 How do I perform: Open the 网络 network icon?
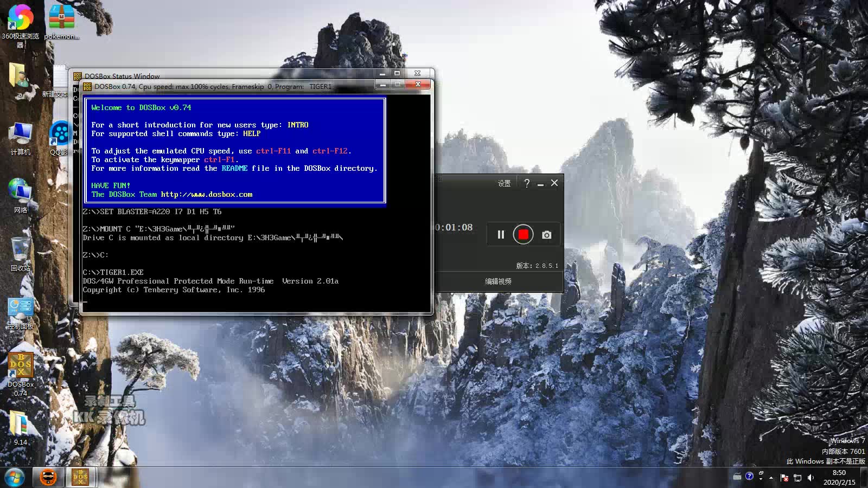point(21,196)
